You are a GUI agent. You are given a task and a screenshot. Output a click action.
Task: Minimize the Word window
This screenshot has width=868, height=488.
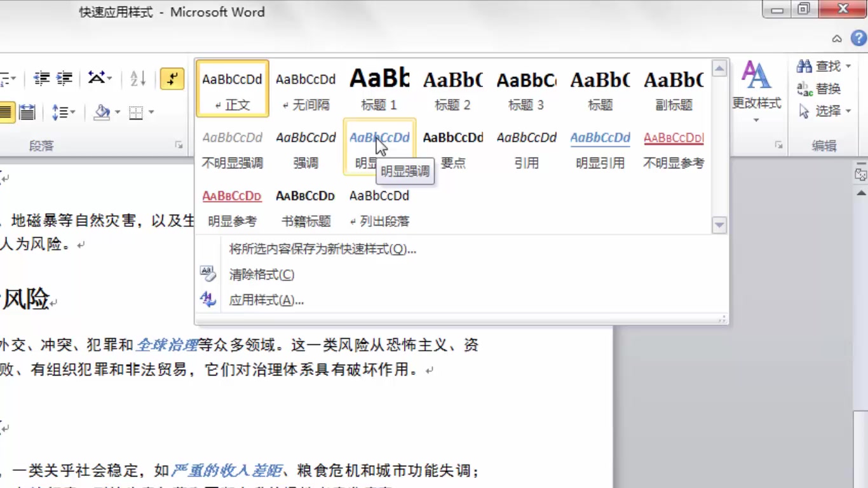(x=776, y=9)
